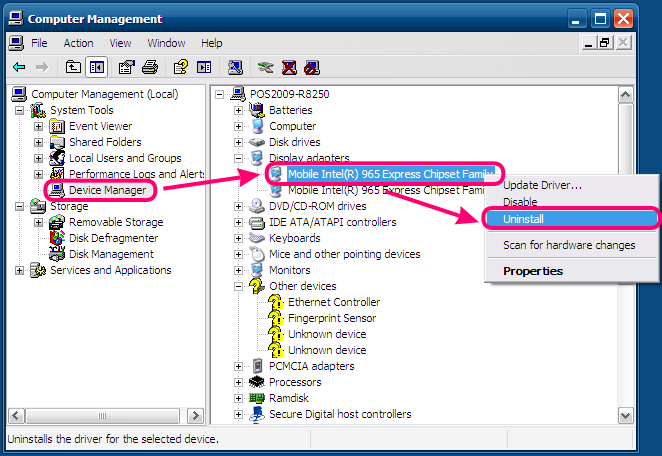Select Device Manager in the left tree

click(107, 190)
